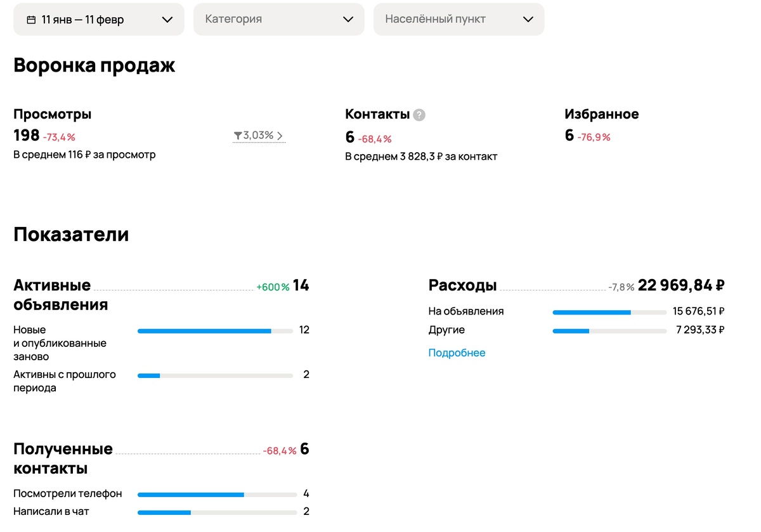Click the Активные объявления heading
Image resolution: width=761 pixels, height=532 pixels.
[x=61, y=295]
